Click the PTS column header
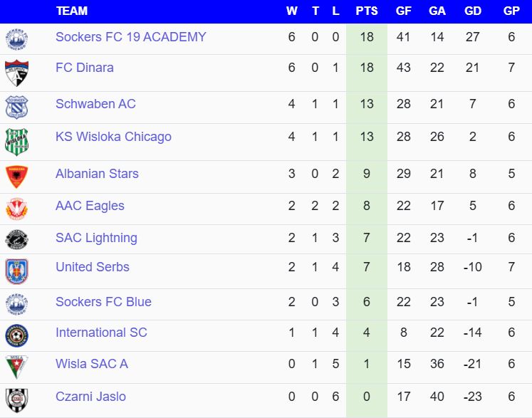This screenshot has height=418, width=532. pyautogui.click(x=367, y=11)
